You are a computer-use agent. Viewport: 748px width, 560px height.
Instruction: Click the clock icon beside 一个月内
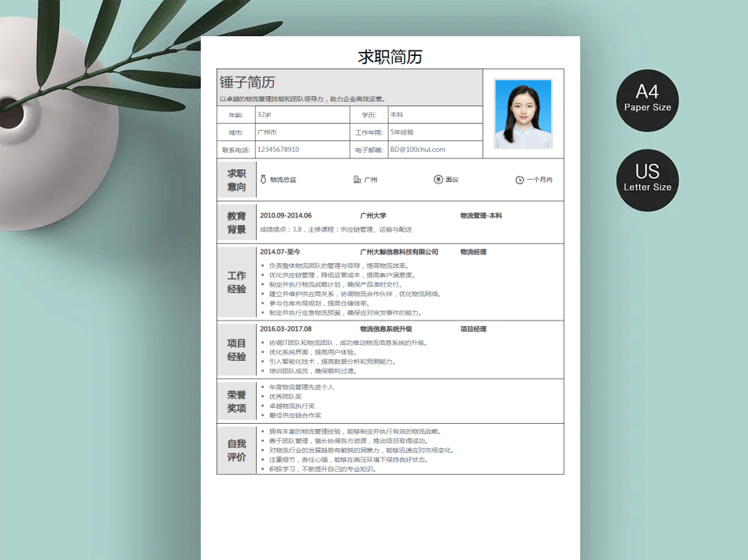[520, 180]
